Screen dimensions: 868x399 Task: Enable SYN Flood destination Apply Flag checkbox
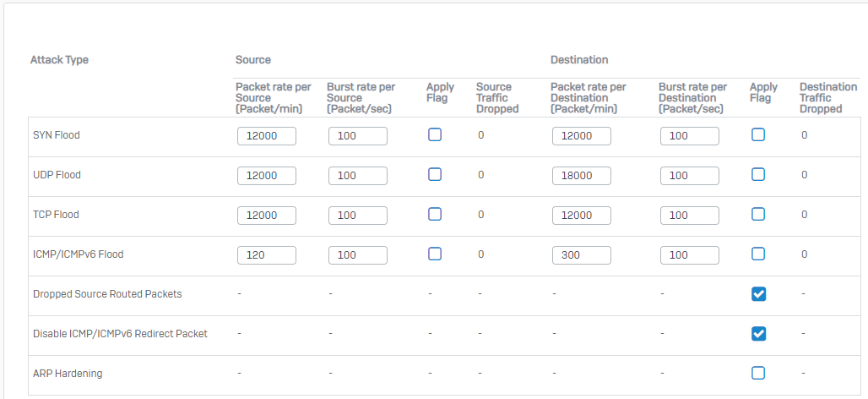coord(758,135)
